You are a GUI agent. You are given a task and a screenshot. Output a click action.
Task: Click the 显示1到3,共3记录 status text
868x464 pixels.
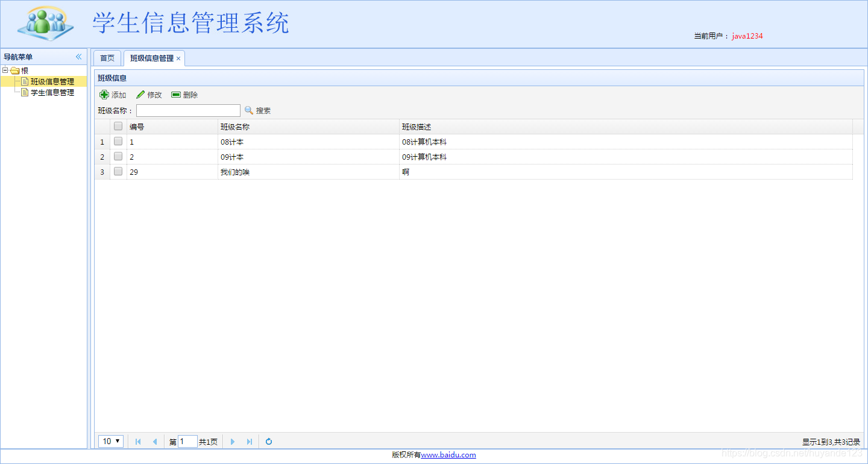pyautogui.click(x=831, y=442)
